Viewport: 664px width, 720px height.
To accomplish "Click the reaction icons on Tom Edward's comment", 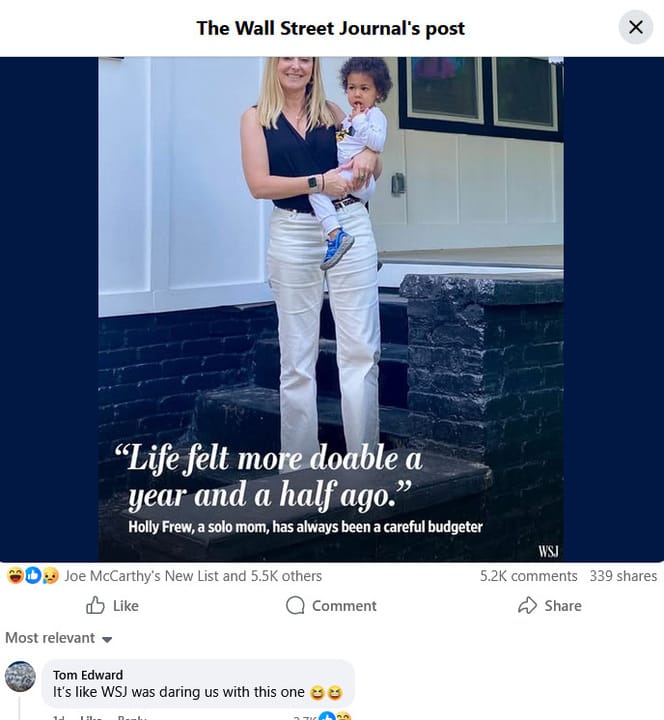I will 335,716.
